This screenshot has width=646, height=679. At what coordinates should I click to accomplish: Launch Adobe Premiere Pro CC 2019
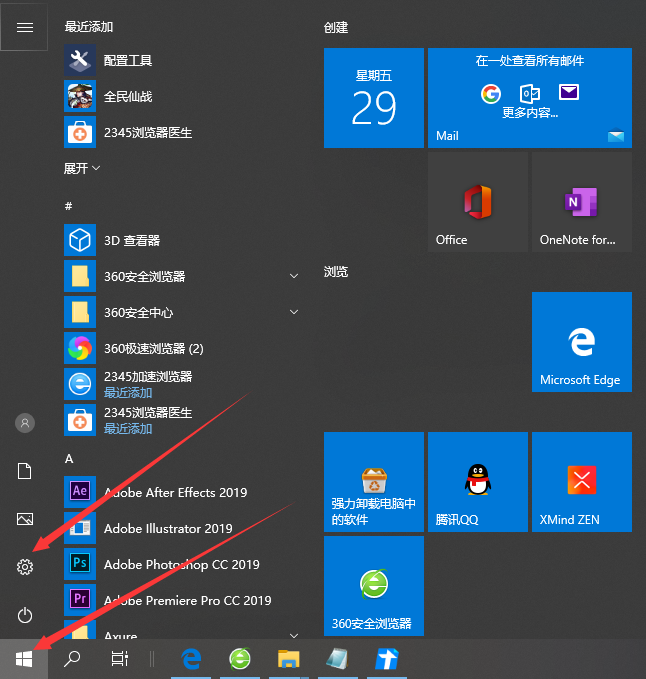coord(182,599)
